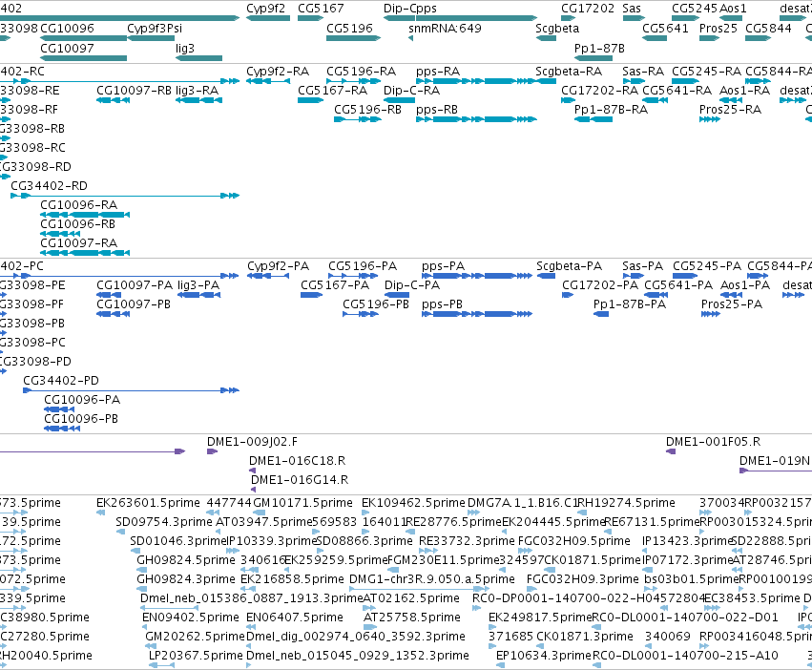Click BAC end DME1-001F05.R

tap(713, 442)
